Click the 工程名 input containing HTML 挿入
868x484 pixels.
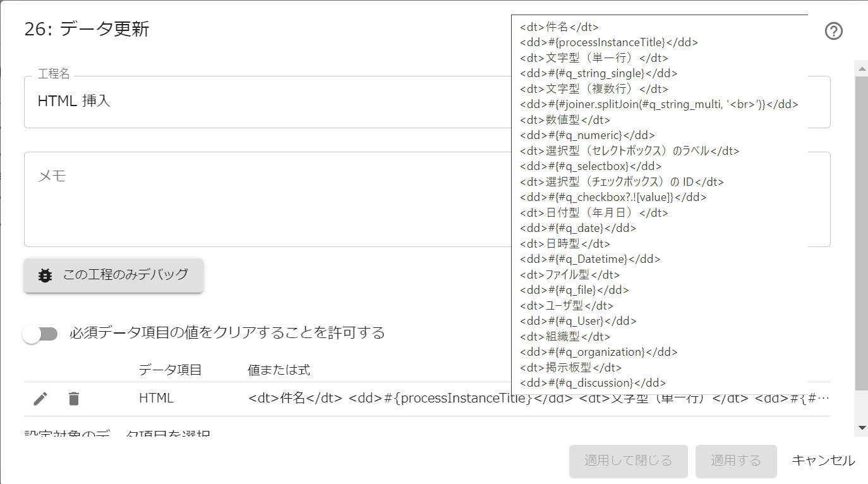pos(253,101)
